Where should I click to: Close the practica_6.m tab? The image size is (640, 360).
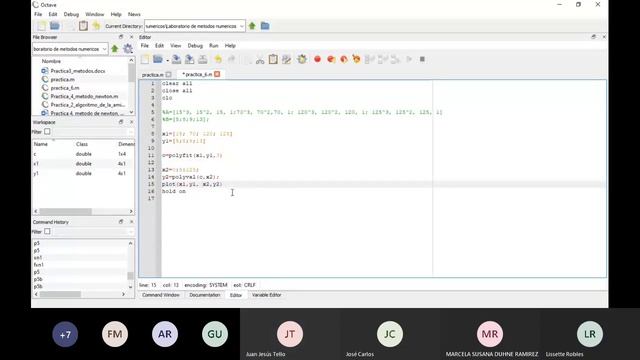(217, 74)
